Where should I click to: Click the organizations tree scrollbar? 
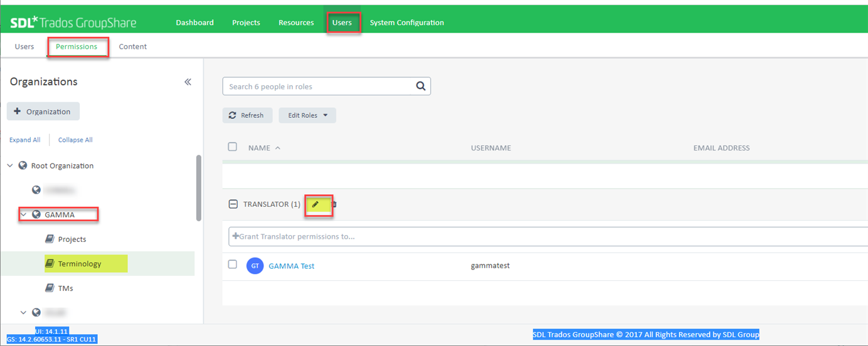[x=199, y=188]
